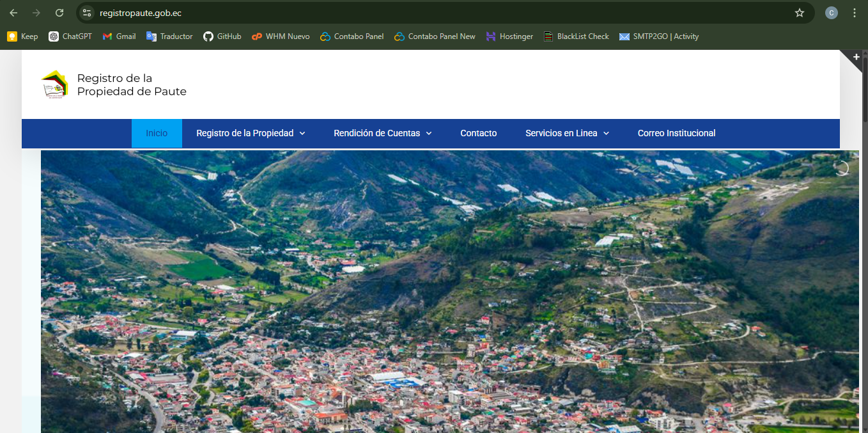Expand the plus corner toggle at top right
This screenshot has width=868, height=433.
coord(856,57)
